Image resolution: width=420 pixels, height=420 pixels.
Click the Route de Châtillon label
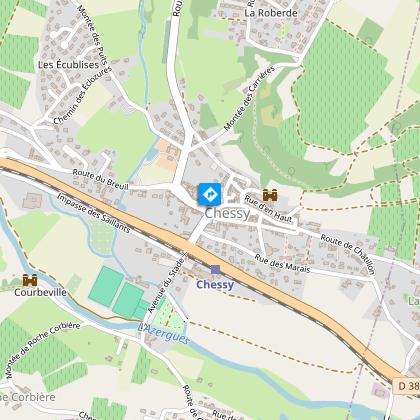(x=348, y=254)
